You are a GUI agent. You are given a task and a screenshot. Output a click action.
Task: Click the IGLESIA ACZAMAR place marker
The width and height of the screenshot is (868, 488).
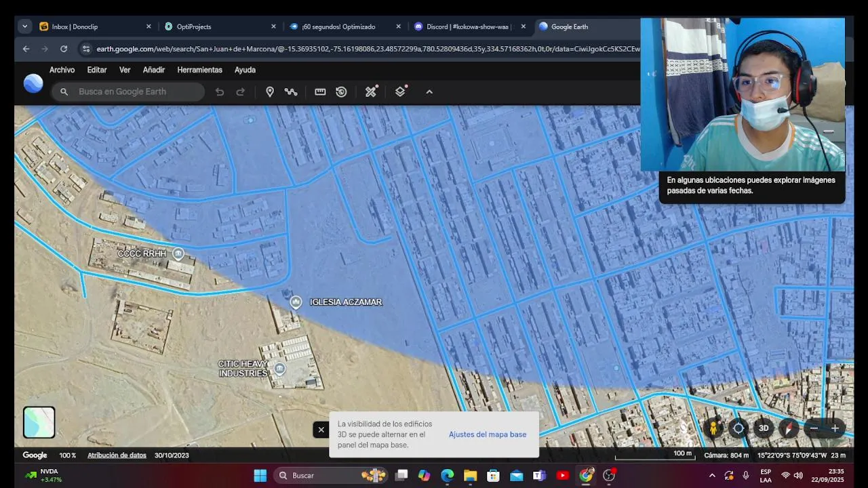[x=296, y=302]
